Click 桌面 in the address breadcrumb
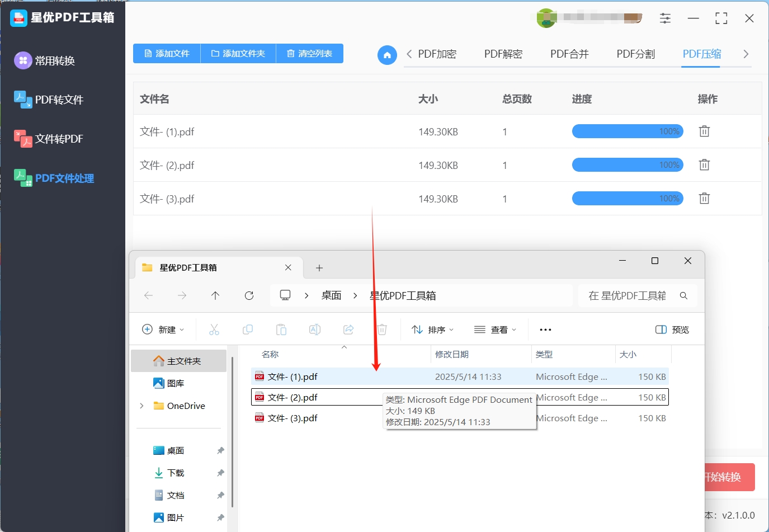Screen dimensions: 769x532 coord(331,295)
